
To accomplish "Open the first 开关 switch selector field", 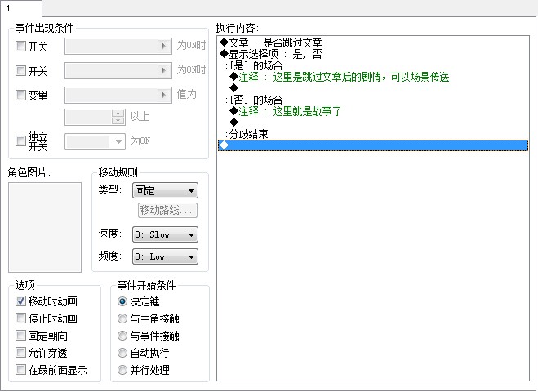I will tap(118, 46).
